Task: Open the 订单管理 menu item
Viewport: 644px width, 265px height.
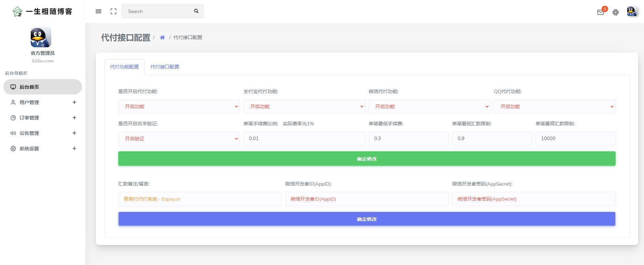Action: click(43, 118)
